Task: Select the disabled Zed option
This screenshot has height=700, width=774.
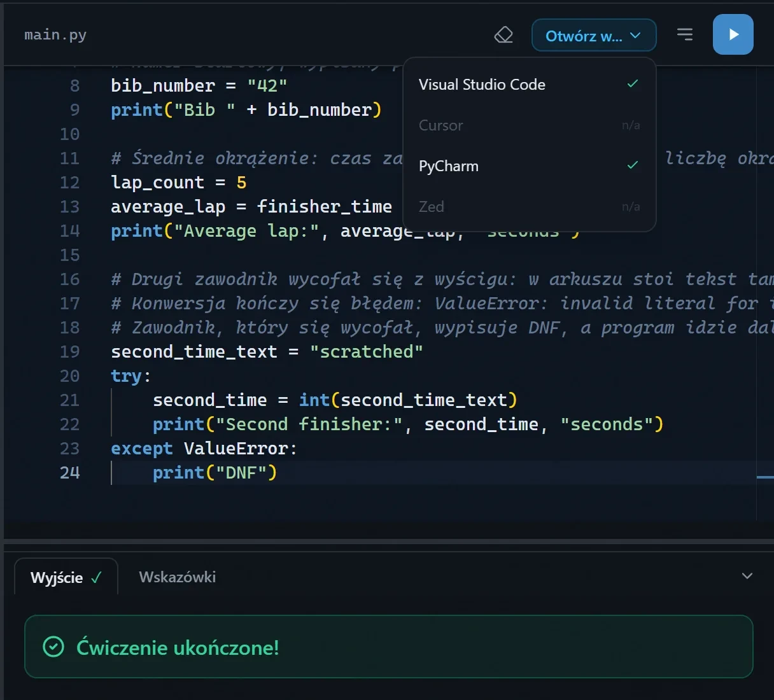Action: (x=530, y=207)
